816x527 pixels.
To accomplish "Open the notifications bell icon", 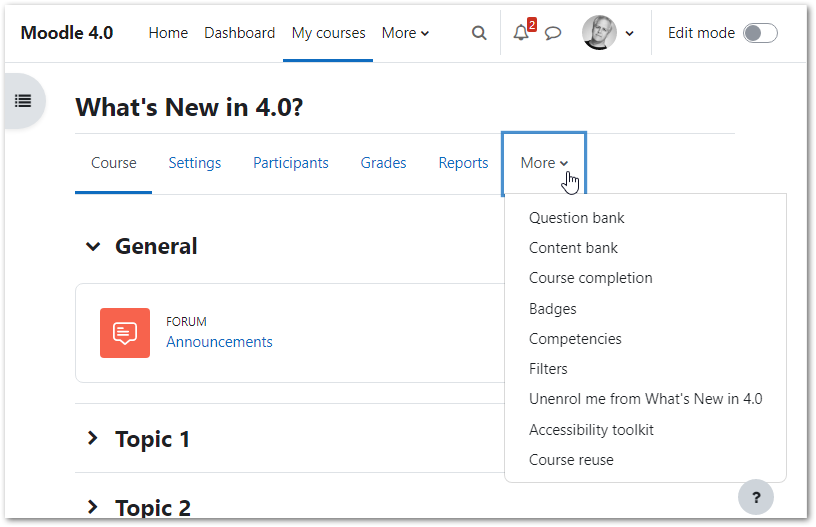I will click(521, 33).
